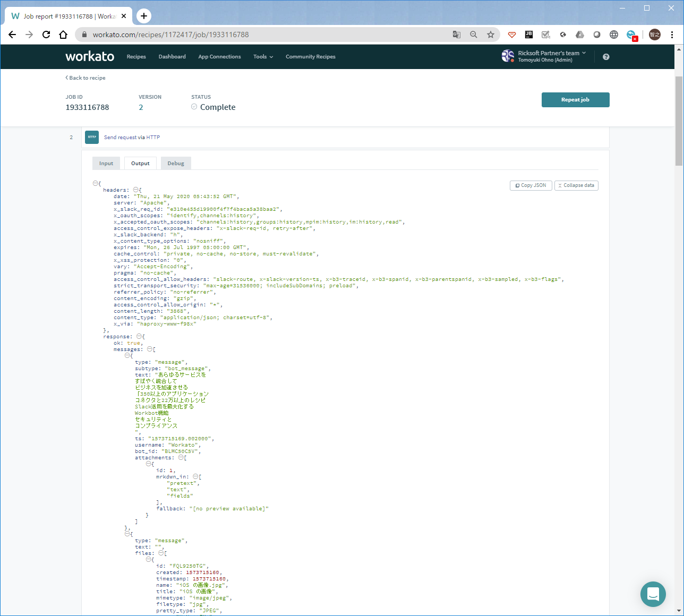
Task: Switch to the Debug tab
Action: pyautogui.click(x=176, y=163)
